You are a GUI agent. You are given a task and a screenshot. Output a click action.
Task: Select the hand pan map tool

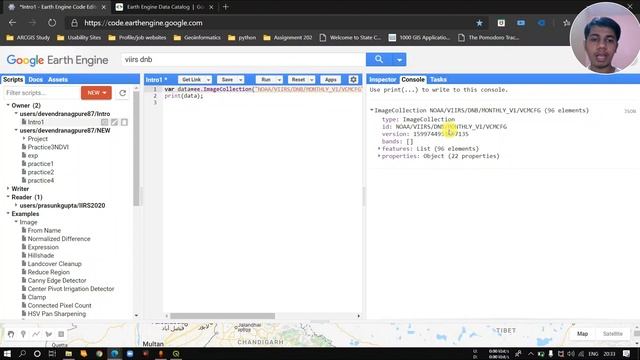pyautogui.click(x=11, y=334)
